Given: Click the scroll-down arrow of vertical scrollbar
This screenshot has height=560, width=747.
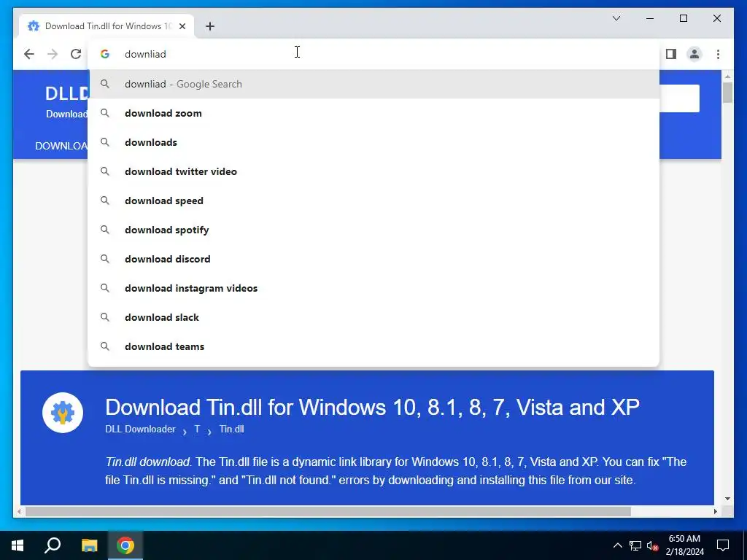Looking at the screenshot, I should tap(727, 499).
